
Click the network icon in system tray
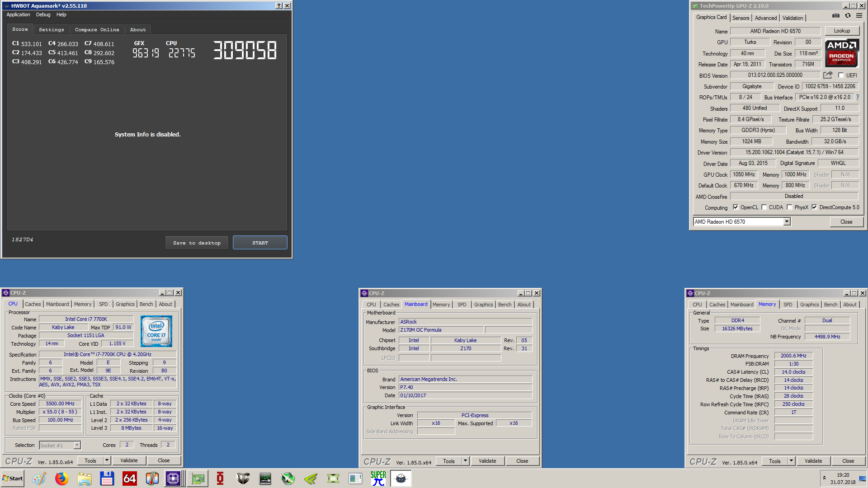862,479
